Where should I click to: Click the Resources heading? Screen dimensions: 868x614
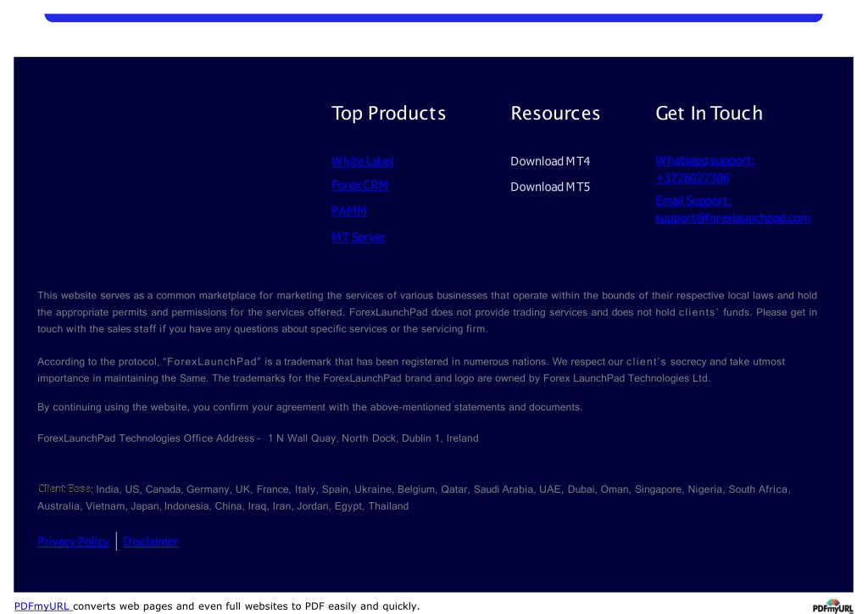pos(555,113)
